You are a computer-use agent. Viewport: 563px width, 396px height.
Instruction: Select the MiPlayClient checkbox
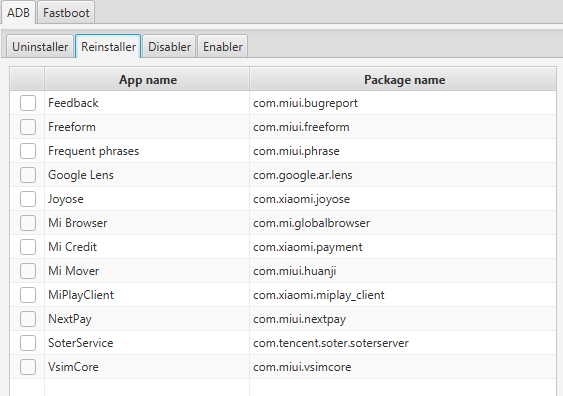[28, 295]
